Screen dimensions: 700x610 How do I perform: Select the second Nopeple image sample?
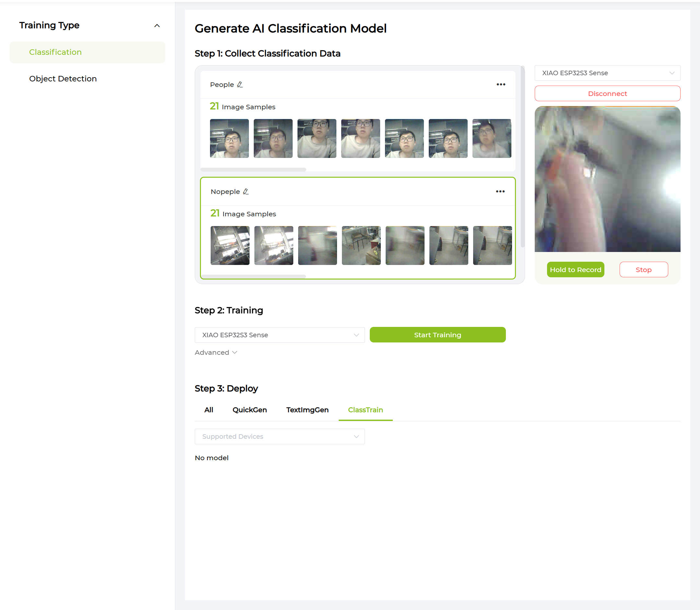[274, 245]
